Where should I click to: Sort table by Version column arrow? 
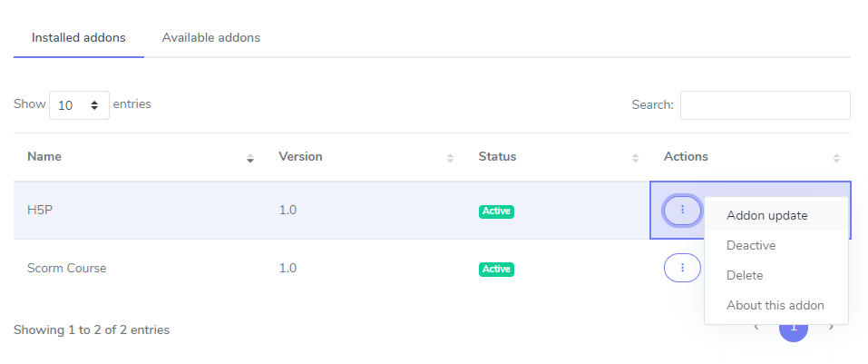[x=450, y=157]
